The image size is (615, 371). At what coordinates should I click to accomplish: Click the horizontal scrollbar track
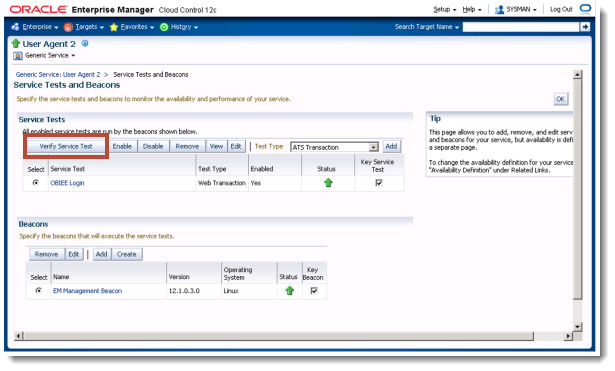278,336
